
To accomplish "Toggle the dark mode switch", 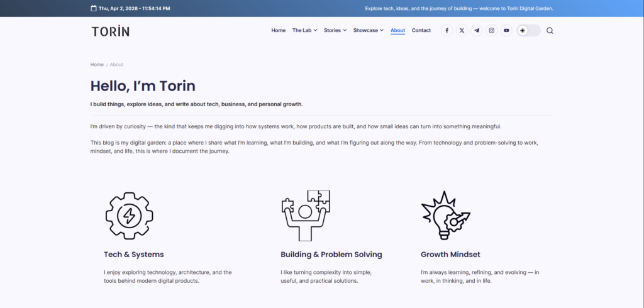I will tap(528, 30).
